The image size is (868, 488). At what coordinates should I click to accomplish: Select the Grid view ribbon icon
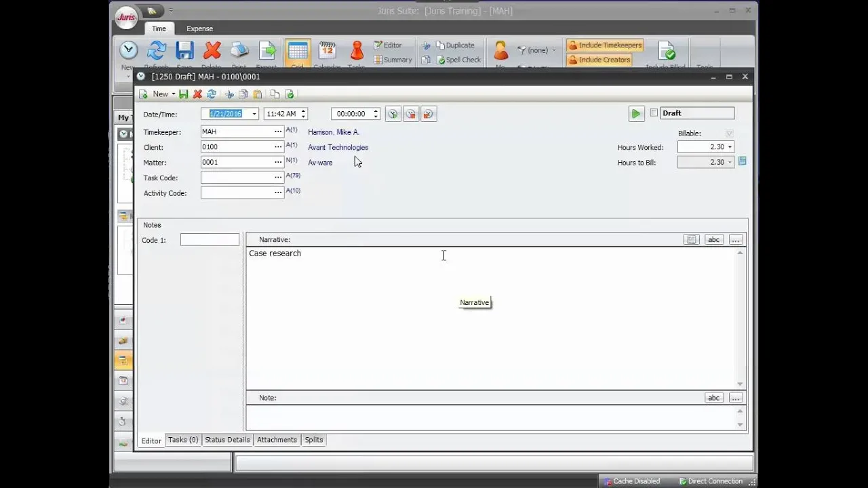pyautogui.click(x=297, y=52)
